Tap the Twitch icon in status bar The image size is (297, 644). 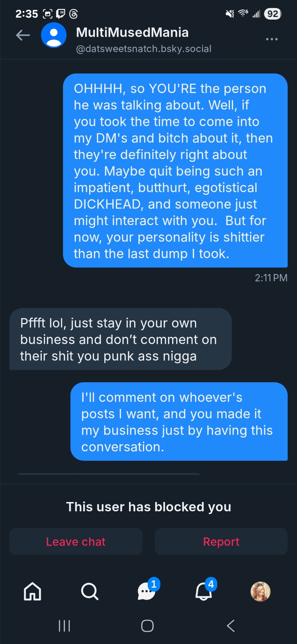point(60,14)
